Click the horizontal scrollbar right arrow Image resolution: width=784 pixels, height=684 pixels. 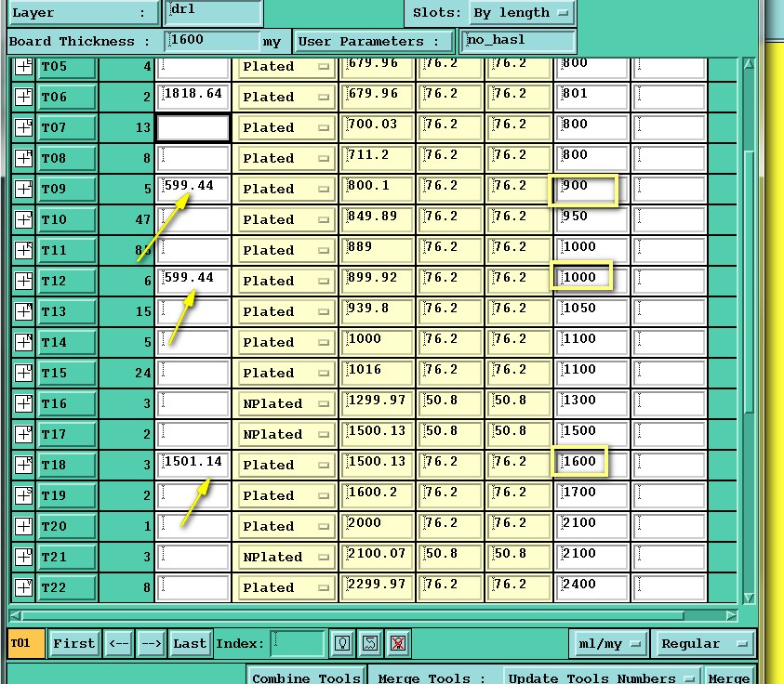pyautogui.click(x=731, y=615)
